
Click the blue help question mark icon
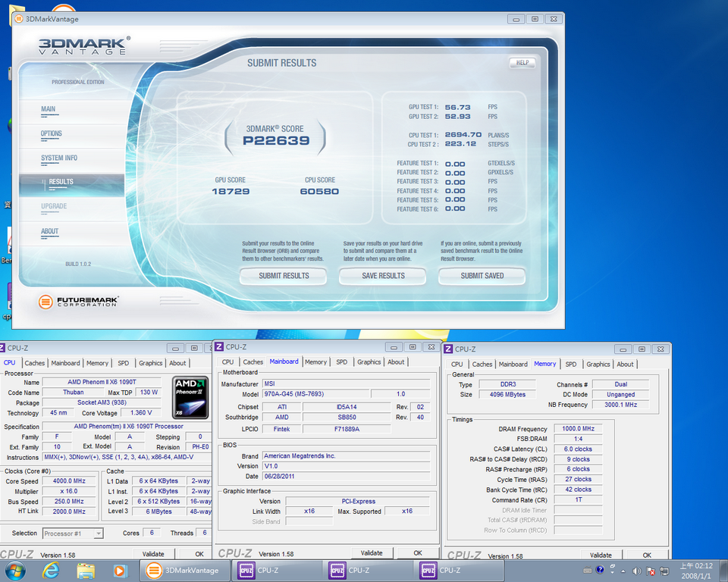click(x=600, y=569)
